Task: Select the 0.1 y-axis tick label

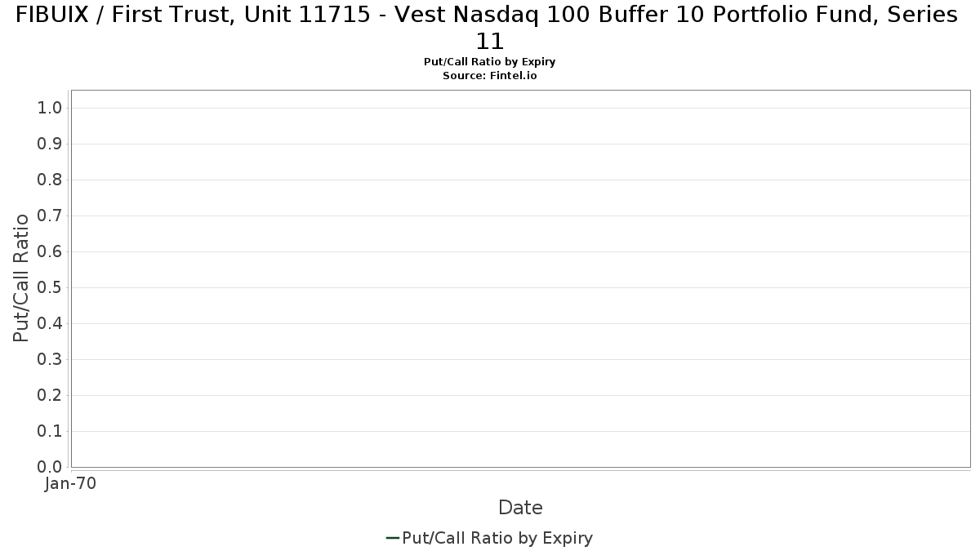Action: click(50, 432)
